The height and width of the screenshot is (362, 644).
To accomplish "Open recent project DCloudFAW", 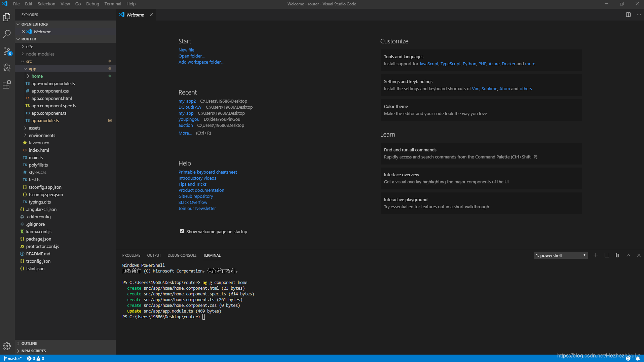I will (x=190, y=107).
